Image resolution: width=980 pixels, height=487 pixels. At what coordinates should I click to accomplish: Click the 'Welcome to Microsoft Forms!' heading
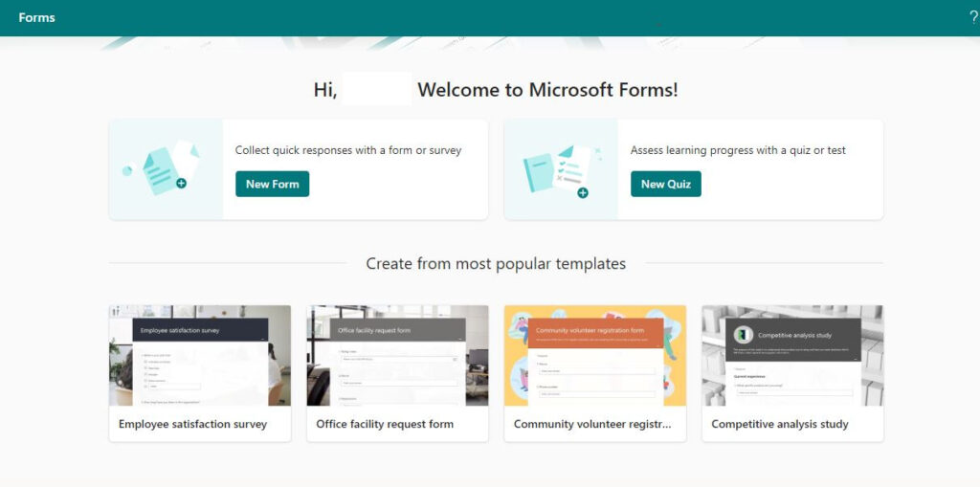tap(547, 90)
